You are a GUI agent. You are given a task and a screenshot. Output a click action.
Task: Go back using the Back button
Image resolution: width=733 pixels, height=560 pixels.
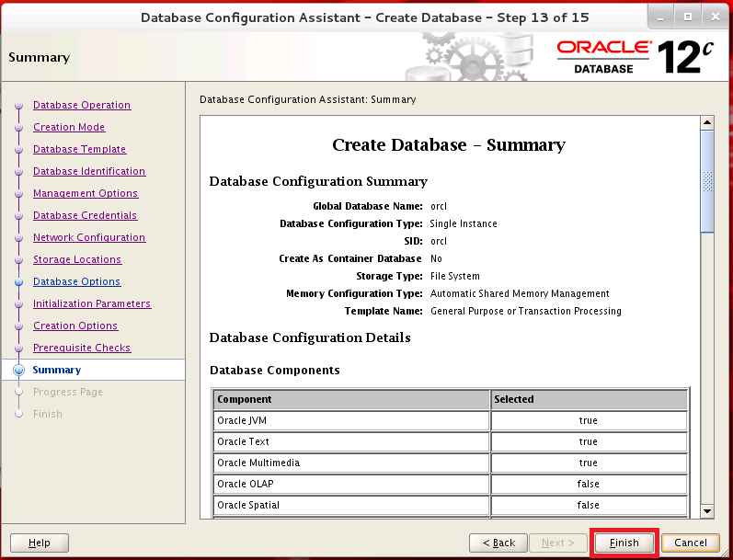click(498, 543)
